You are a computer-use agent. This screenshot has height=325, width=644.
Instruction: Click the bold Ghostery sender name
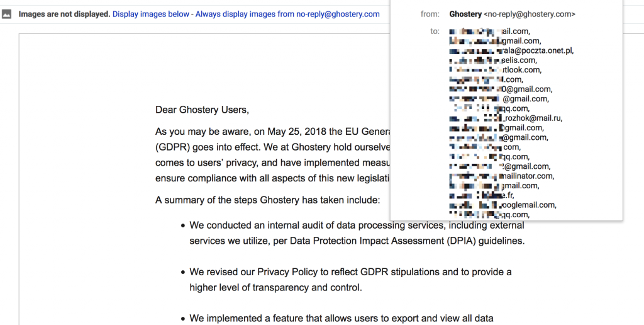[466, 14]
